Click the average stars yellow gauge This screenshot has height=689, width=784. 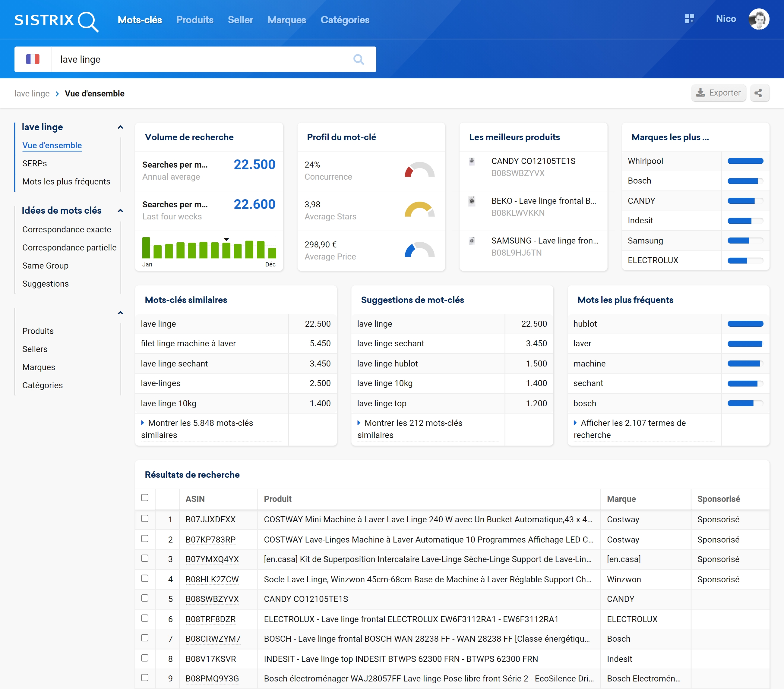tap(419, 209)
